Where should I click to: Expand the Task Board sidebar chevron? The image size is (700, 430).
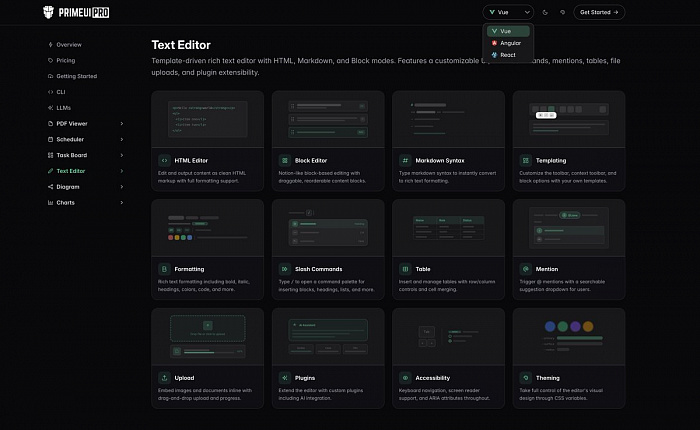(121, 155)
